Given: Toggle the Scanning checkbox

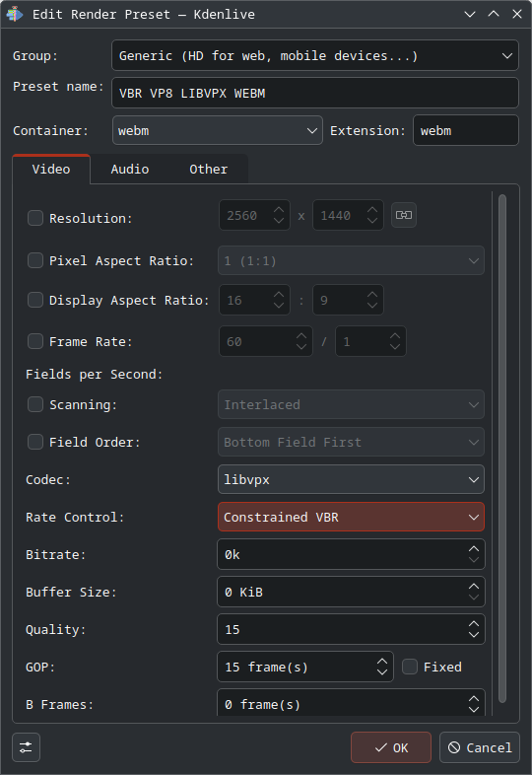Looking at the screenshot, I should 35,404.
